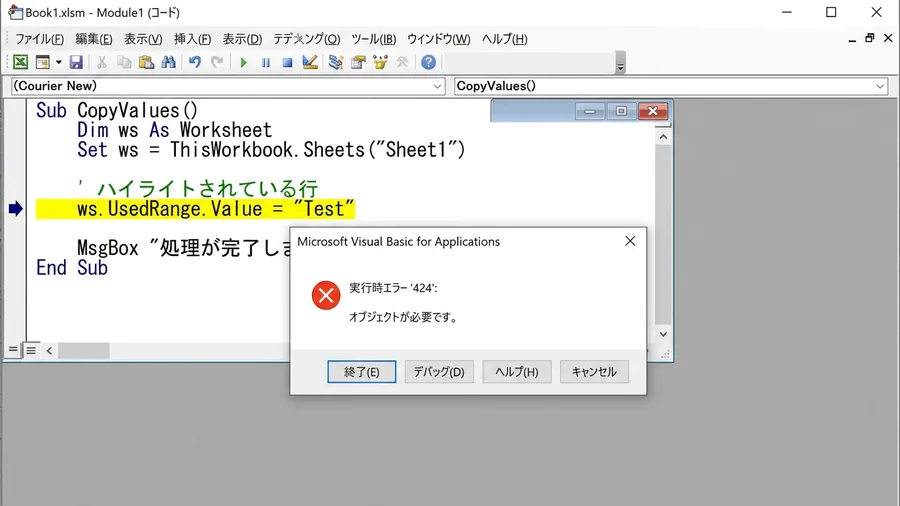Click the 実行時エラー '424': text
This screenshot has width=900, height=506.
(393, 288)
